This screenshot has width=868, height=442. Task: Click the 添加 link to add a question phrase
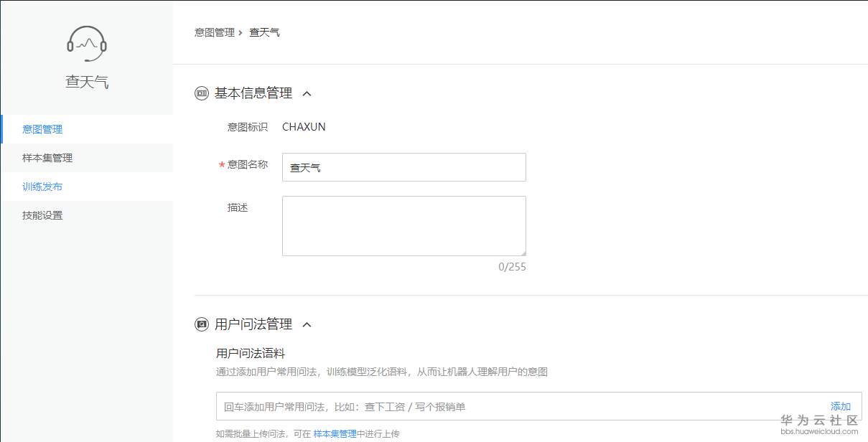840,405
